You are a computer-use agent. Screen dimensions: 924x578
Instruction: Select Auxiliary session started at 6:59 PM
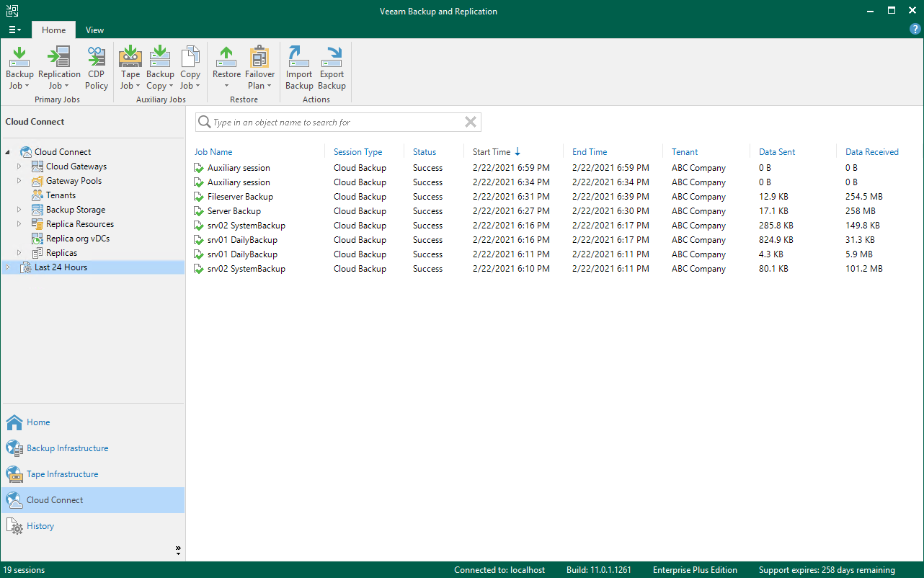[x=554, y=168]
